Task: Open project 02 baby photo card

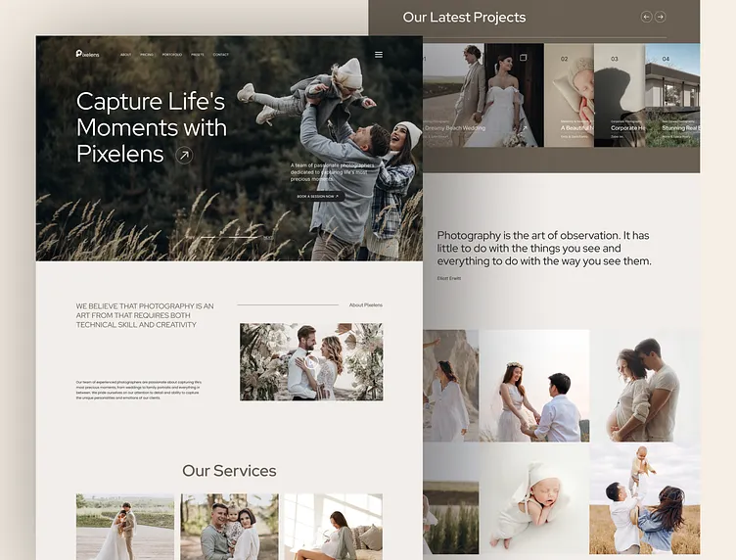Action: tap(570, 95)
